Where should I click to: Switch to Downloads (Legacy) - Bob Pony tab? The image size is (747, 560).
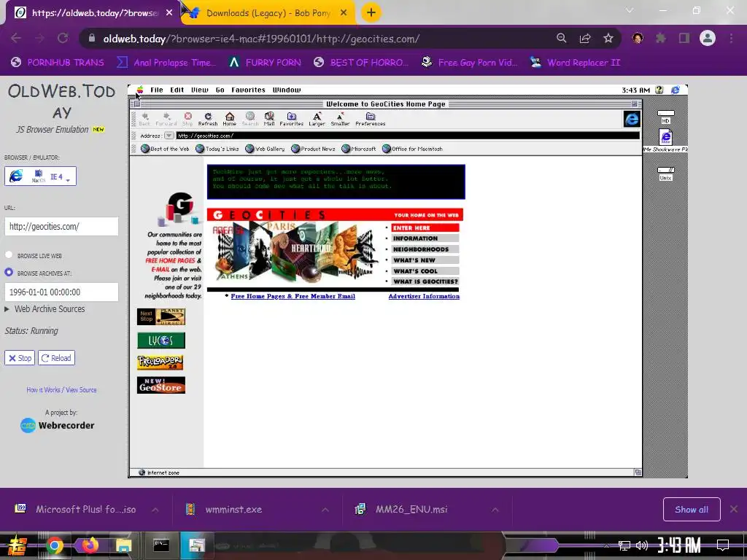click(x=267, y=13)
